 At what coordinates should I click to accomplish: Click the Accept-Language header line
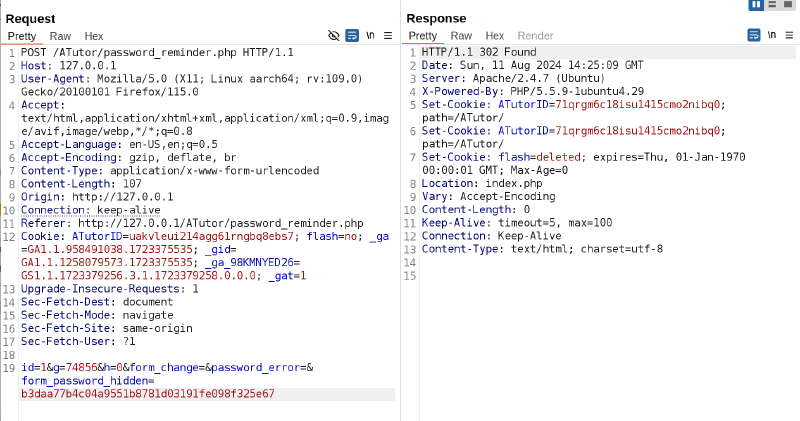coord(119,144)
